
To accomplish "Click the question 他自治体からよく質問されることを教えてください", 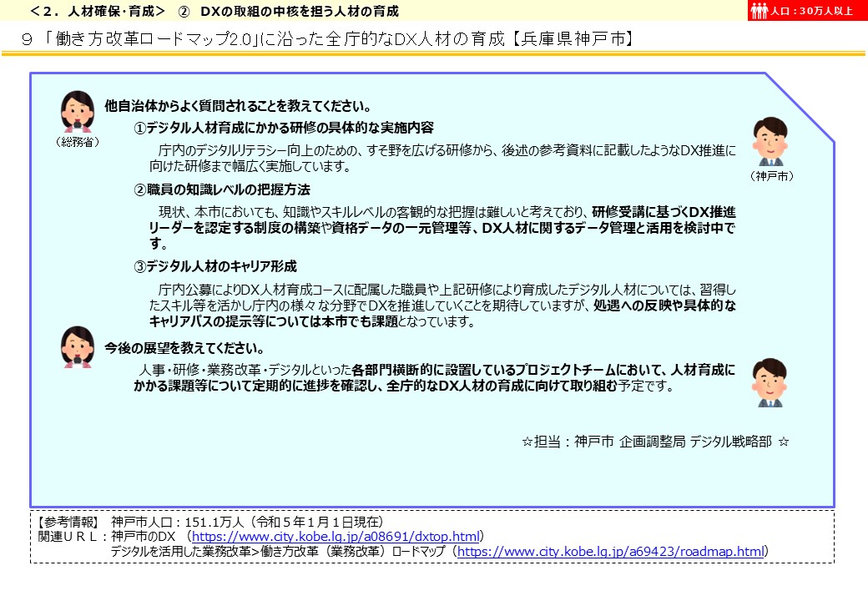I will [238, 106].
